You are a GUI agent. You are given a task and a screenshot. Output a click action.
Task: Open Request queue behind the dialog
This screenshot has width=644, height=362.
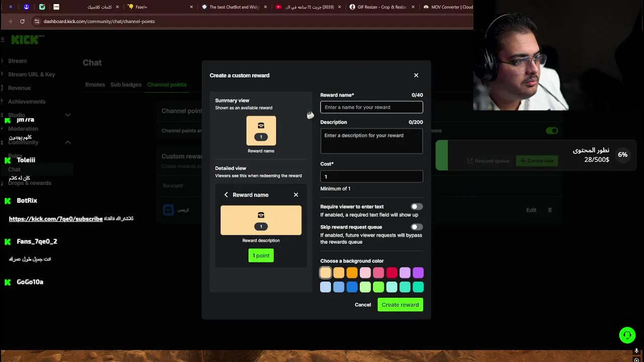488,161
